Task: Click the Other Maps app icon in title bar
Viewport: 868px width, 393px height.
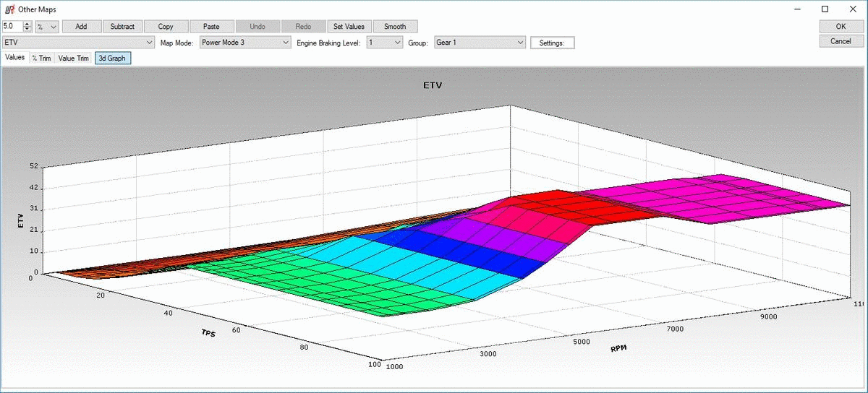Action: [x=9, y=9]
